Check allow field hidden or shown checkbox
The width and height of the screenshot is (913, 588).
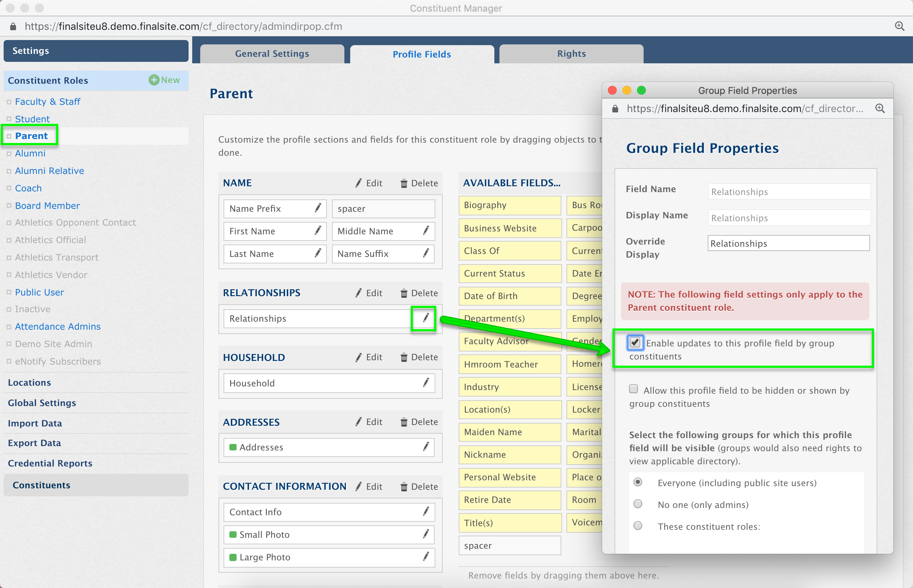point(633,389)
